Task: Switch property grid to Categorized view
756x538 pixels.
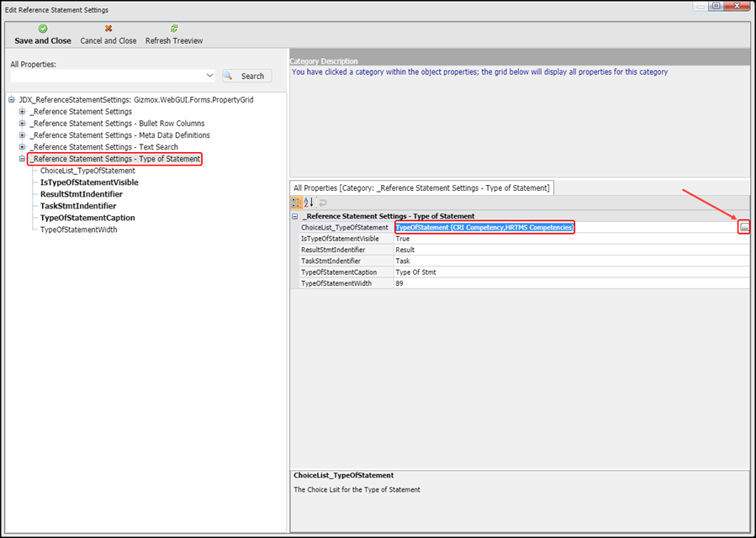Action: pyautogui.click(x=297, y=203)
